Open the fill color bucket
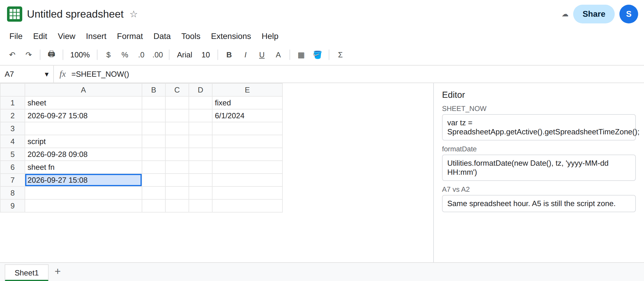644x281 pixels. pos(317,55)
